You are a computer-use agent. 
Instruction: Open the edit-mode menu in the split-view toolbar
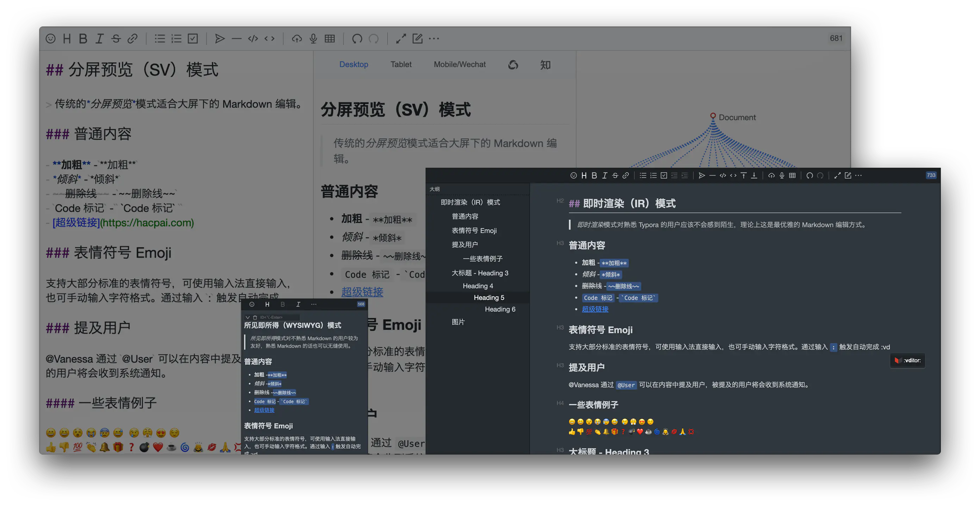click(x=417, y=38)
